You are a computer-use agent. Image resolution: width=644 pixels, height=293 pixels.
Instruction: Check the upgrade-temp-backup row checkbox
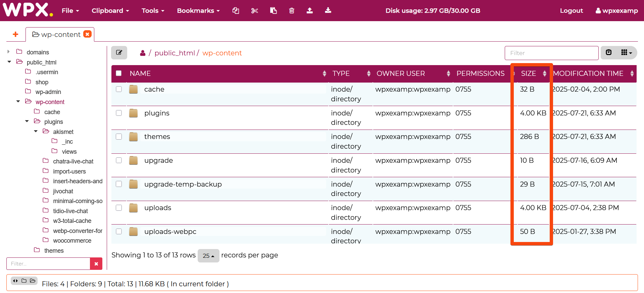coord(119,184)
